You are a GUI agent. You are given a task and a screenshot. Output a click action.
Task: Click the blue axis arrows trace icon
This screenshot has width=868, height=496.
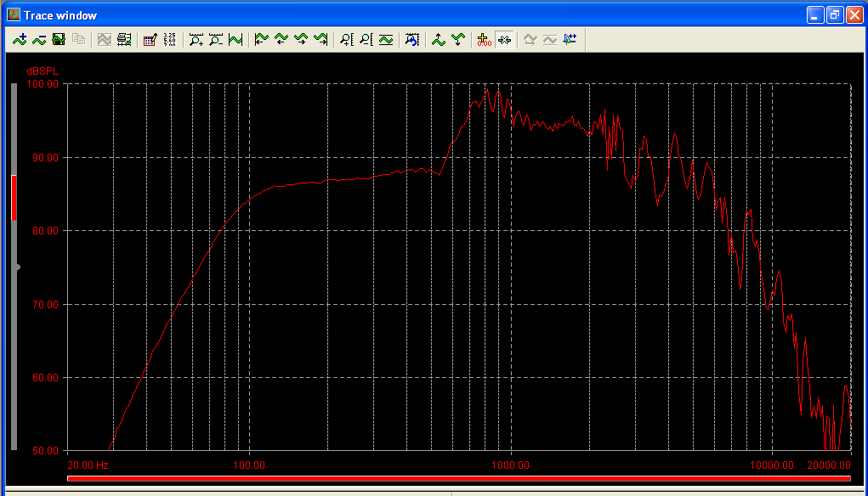[x=570, y=40]
